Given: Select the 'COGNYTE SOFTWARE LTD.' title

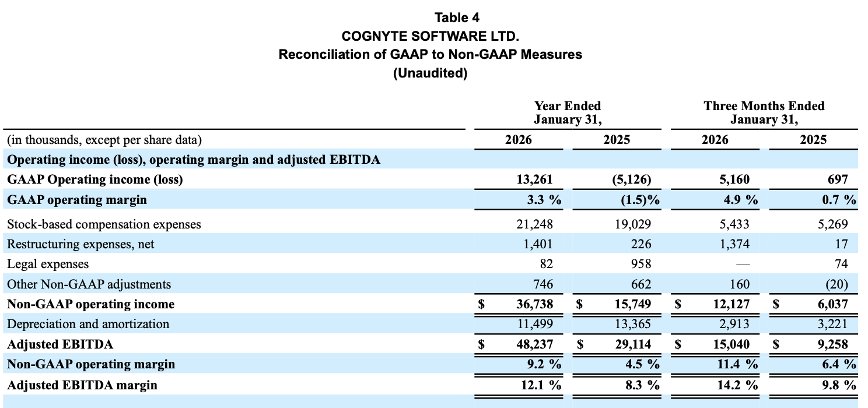Looking at the screenshot, I should point(430,36).
